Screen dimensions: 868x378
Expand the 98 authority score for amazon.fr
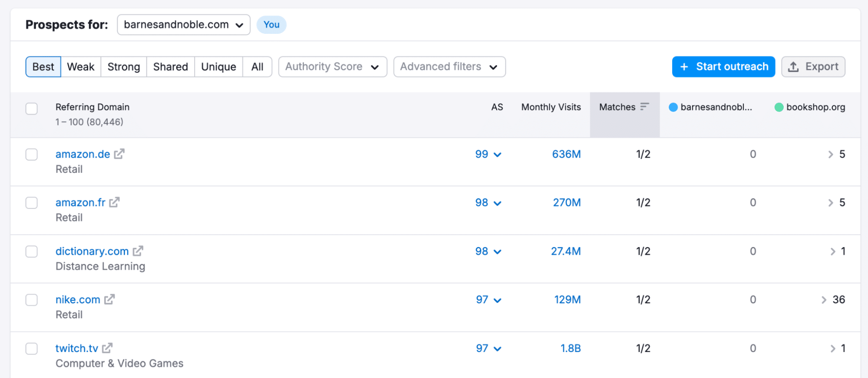[488, 203]
